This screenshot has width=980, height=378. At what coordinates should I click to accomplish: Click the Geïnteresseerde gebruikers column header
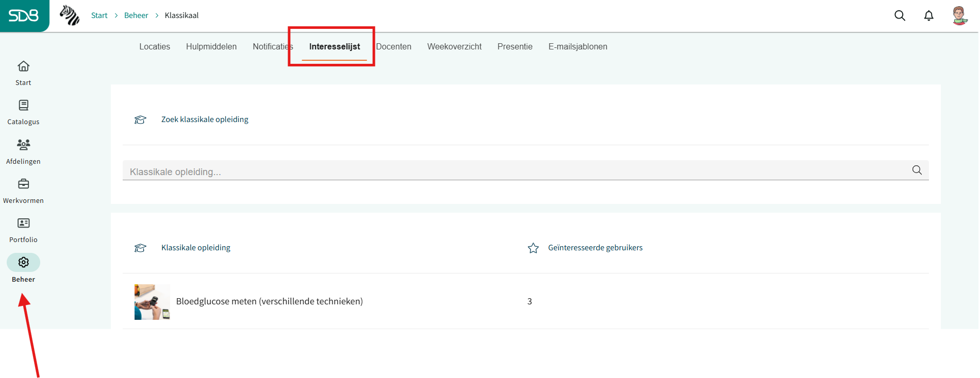coord(595,248)
